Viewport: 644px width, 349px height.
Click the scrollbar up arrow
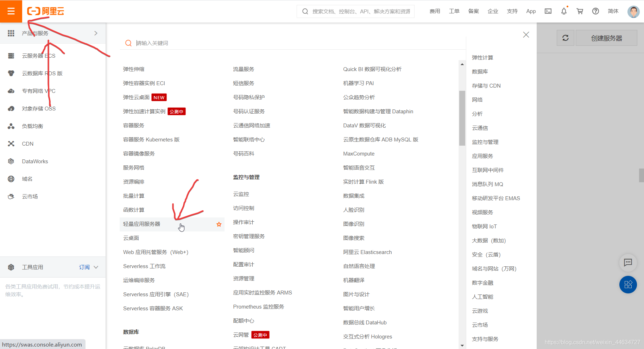[x=462, y=64]
